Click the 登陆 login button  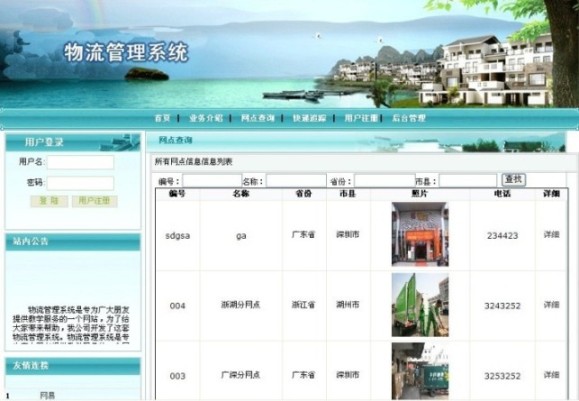(49, 201)
